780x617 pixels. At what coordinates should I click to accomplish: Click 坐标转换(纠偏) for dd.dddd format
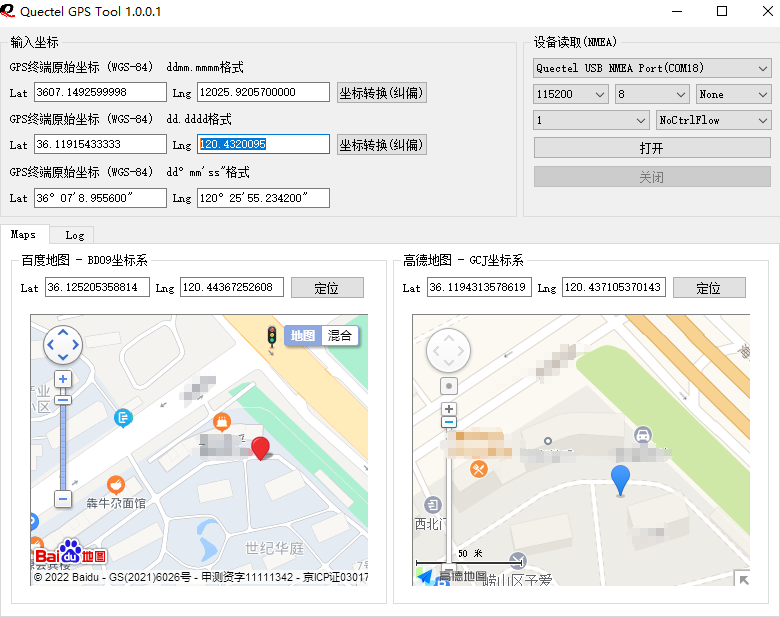(382, 145)
